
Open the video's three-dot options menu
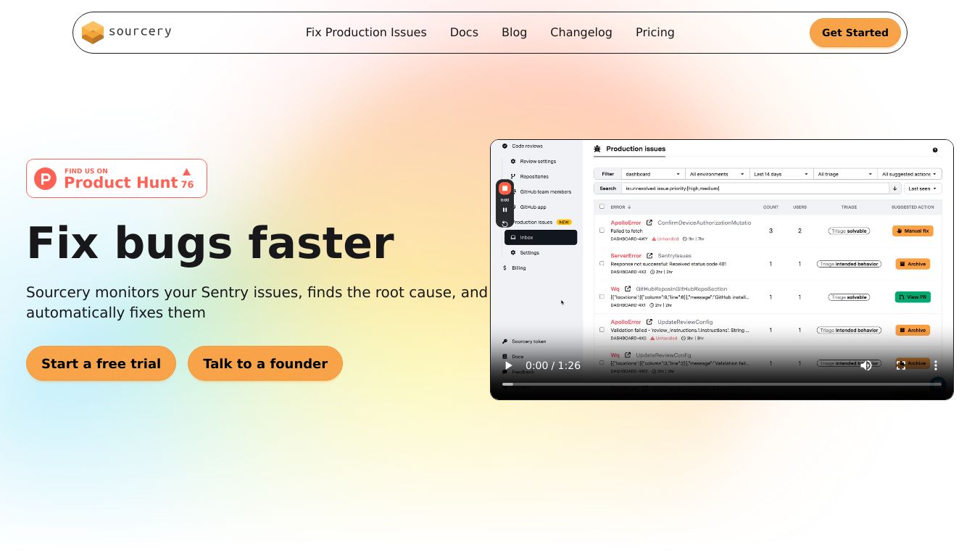pos(936,365)
